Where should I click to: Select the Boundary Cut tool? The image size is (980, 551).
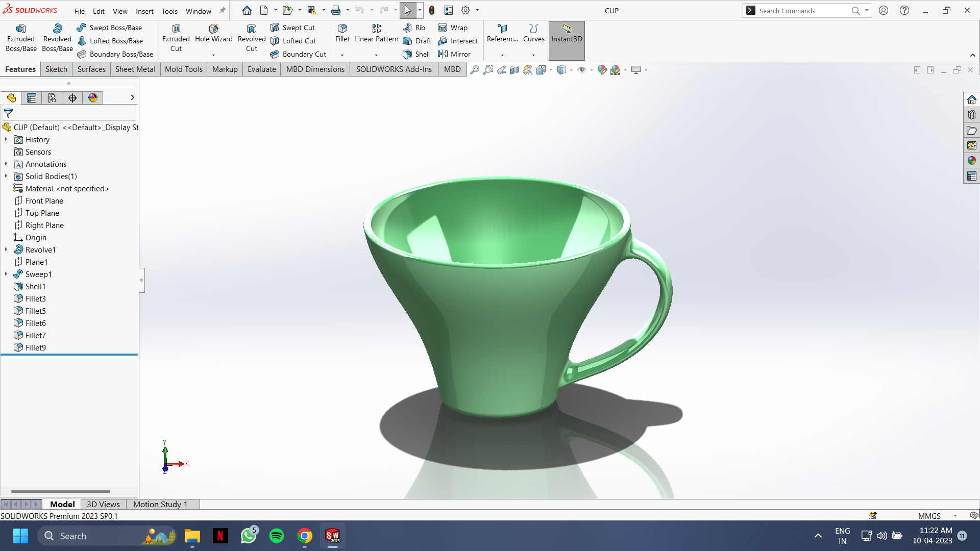(x=299, y=54)
